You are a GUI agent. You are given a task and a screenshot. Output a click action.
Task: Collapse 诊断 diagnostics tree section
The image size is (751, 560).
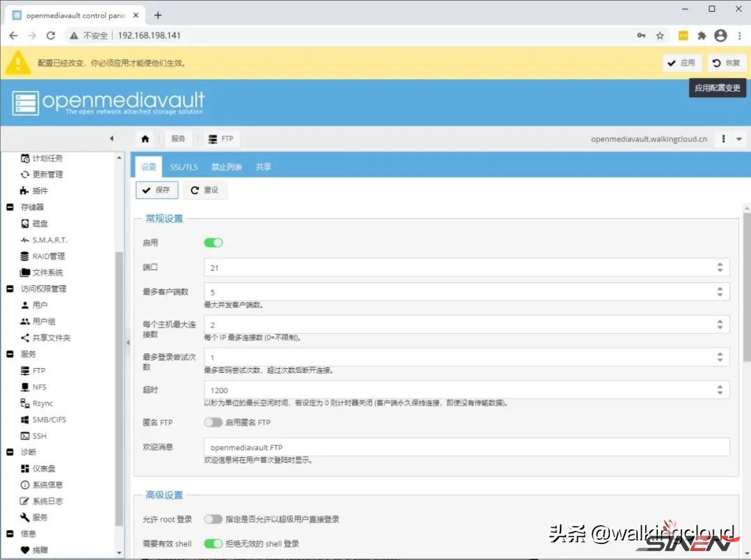point(10,451)
